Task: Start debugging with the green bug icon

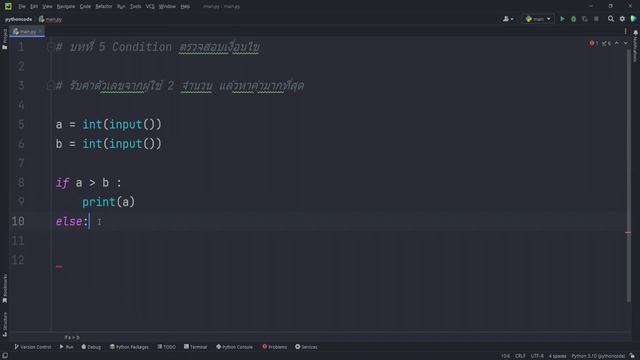Action: click(573, 19)
